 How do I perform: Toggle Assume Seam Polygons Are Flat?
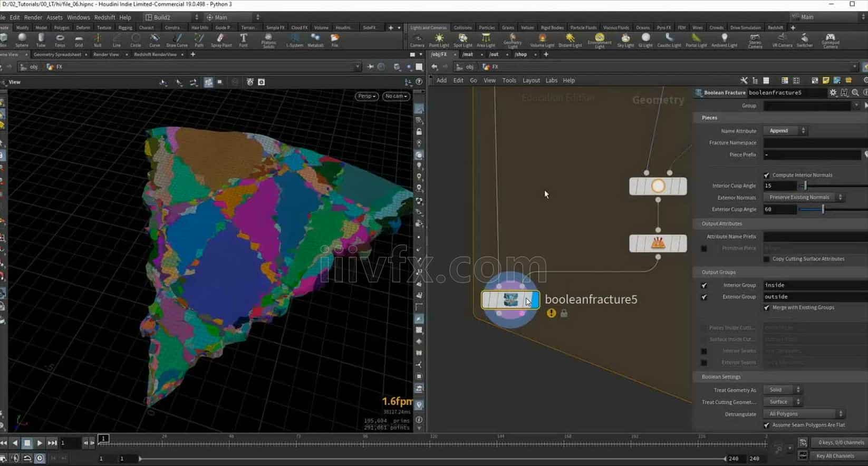point(767,425)
